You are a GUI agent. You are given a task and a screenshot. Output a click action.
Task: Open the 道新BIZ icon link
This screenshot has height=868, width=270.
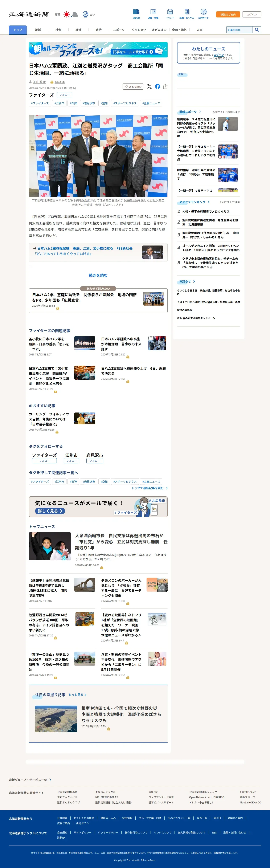pyautogui.click(x=136, y=13)
